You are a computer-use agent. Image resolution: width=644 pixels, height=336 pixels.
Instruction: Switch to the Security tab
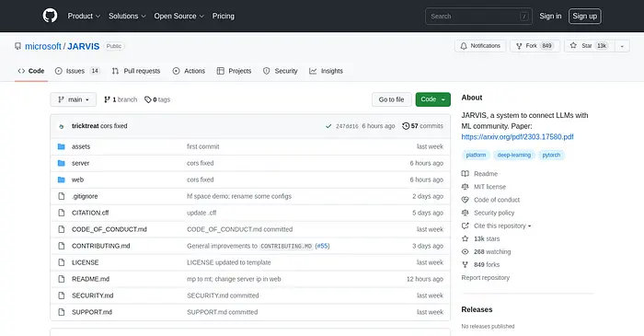coord(280,71)
